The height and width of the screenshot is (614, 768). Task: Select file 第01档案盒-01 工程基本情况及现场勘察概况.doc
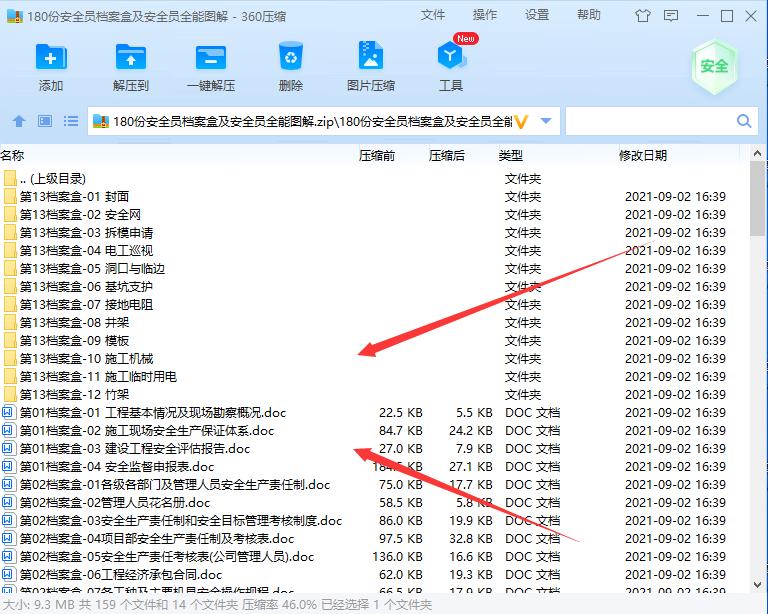click(x=375, y=413)
